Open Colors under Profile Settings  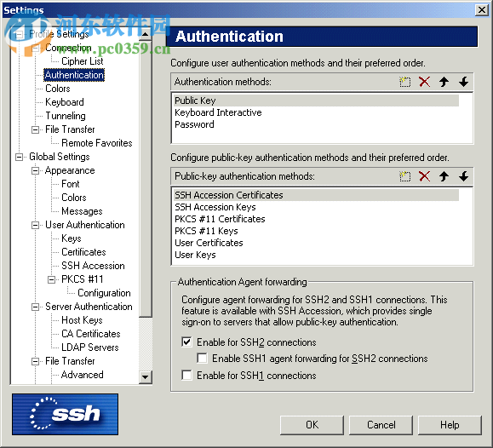[58, 89]
